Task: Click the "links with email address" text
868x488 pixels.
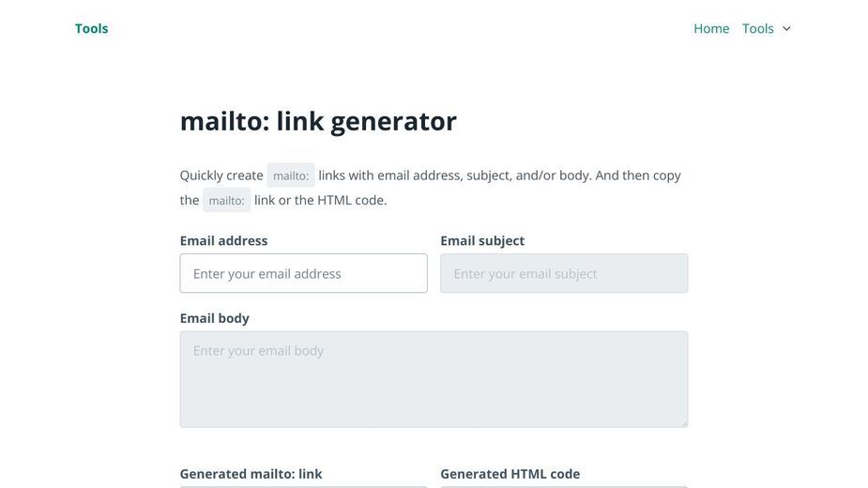Action: (x=390, y=175)
